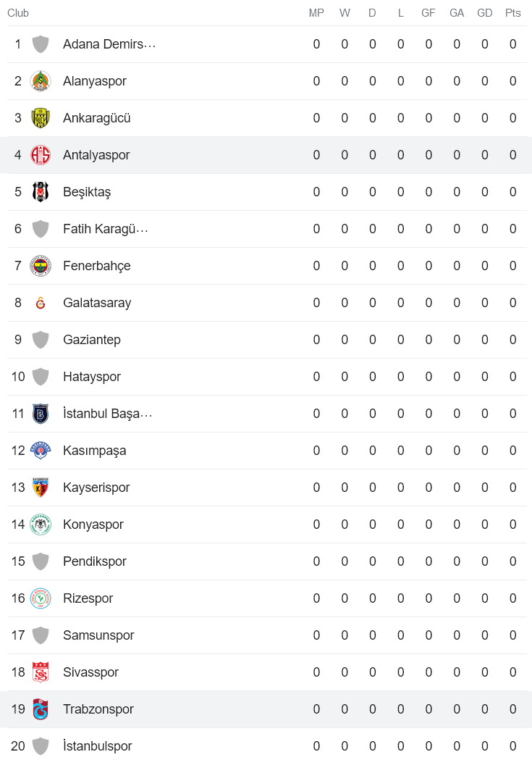Click the Kasımpaşa crest icon
The image size is (532, 773).
pyautogui.click(x=41, y=450)
